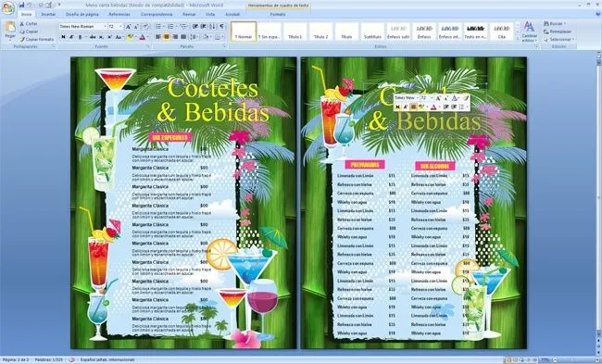Image resolution: width=602 pixels, height=364 pixels.
Task: Apply the Título 1 style
Action: pos(295,31)
